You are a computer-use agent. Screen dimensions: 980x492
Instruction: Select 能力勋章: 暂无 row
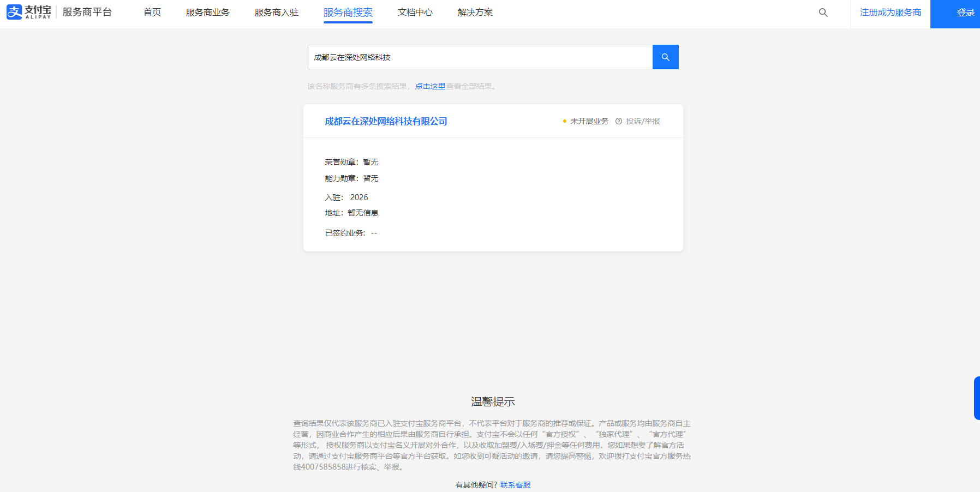click(x=351, y=178)
